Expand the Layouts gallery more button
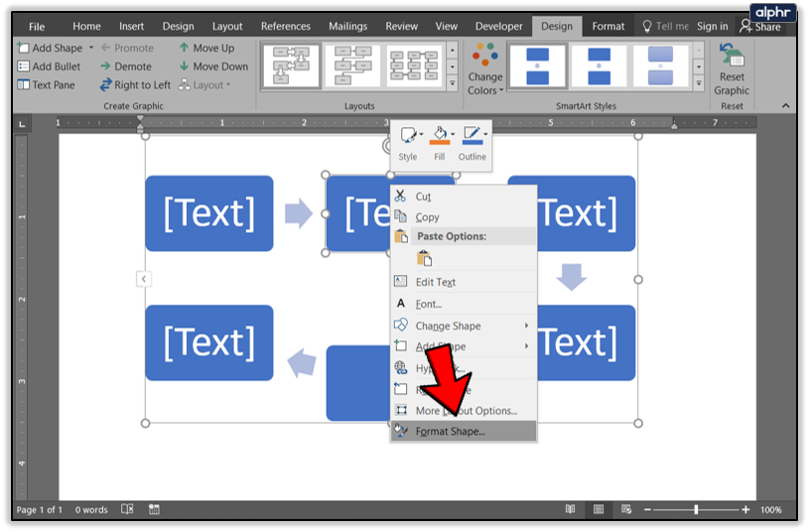809x532 pixels. click(453, 83)
